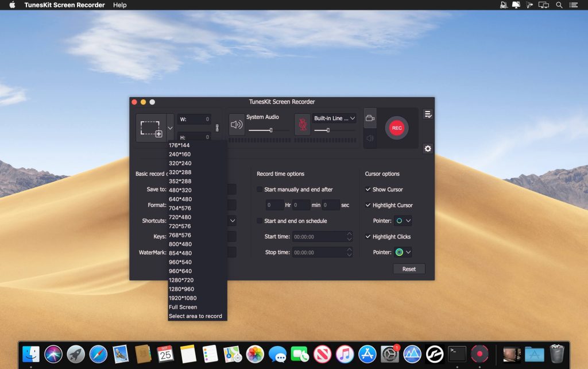Image resolution: width=588 pixels, height=369 pixels.
Task: Click the Start time input field
Action: pyautogui.click(x=319, y=237)
